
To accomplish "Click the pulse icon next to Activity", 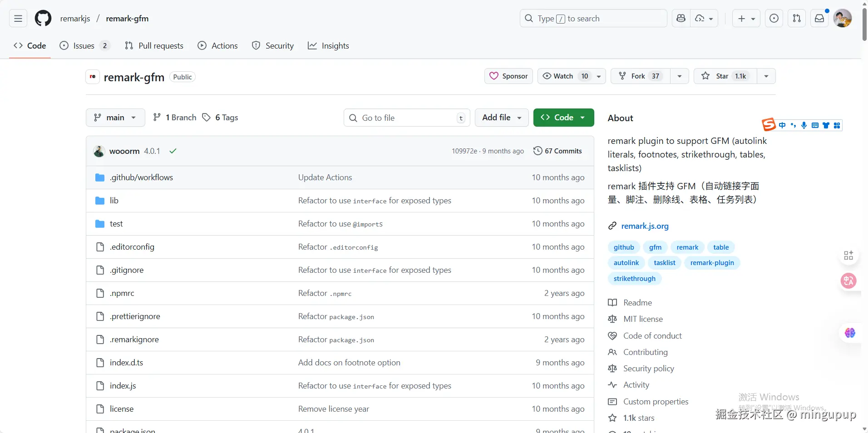I will pos(612,385).
